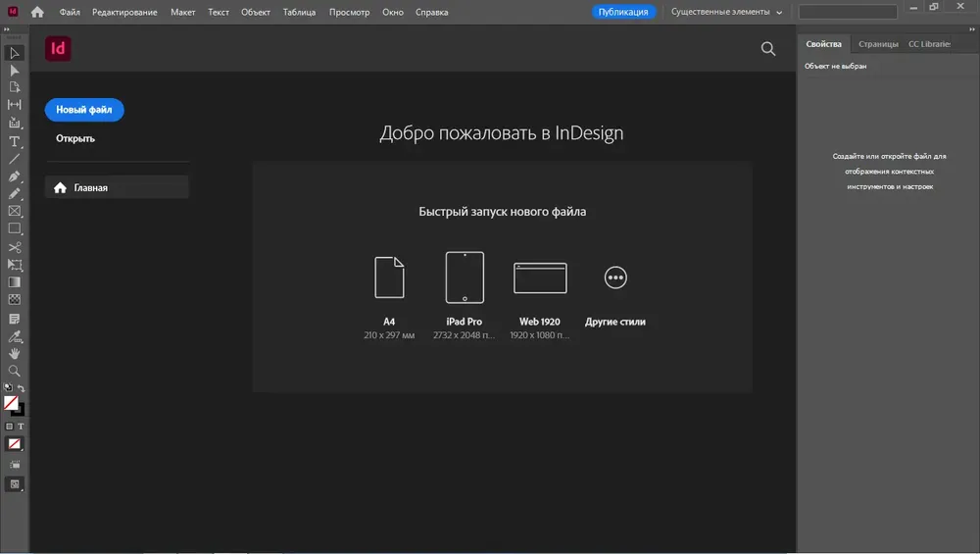Open the Существенные элементы workspace dropdown

coord(726,12)
